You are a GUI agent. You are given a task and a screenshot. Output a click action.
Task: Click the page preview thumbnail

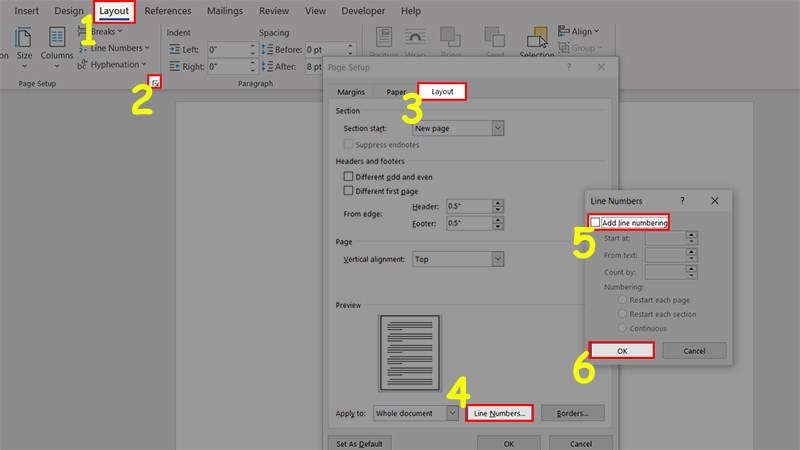click(409, 353)
